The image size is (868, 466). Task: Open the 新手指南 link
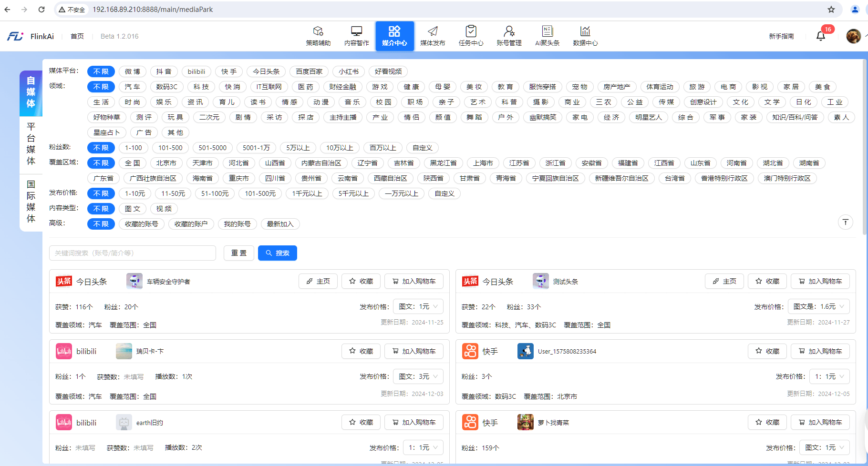click(781, 36)
